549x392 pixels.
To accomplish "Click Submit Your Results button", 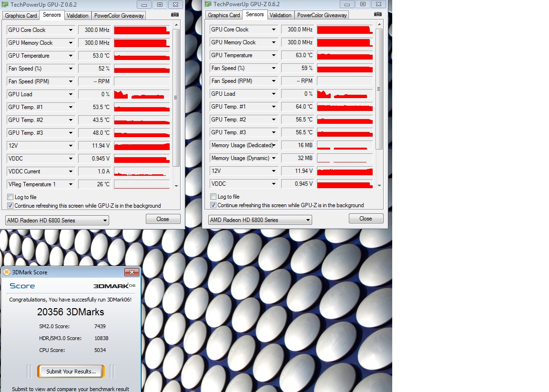I will [71, 372].
